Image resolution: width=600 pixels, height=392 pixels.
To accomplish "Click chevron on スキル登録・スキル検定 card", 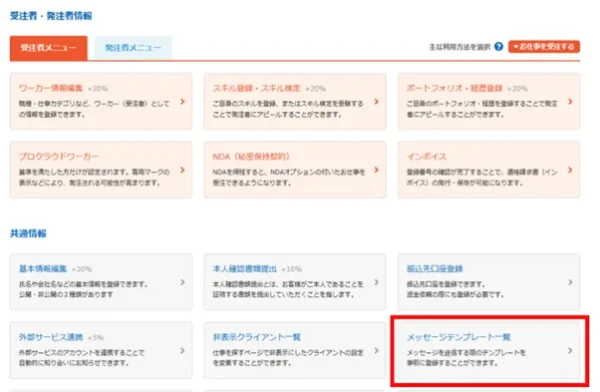I will pyautogui.click(x=377, y=101).
